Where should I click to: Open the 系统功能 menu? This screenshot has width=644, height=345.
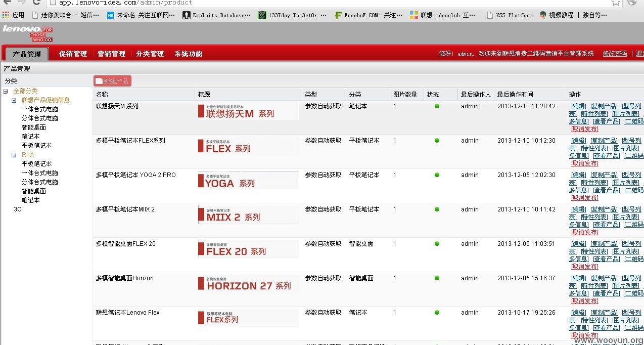(x=189, y=54)
